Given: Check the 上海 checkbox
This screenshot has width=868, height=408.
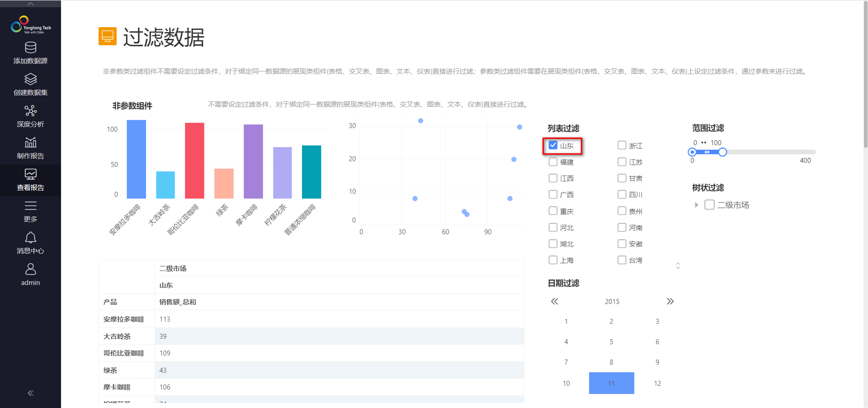Looking at the screenshot, I should pyautogui.click(x=553, y=260).
